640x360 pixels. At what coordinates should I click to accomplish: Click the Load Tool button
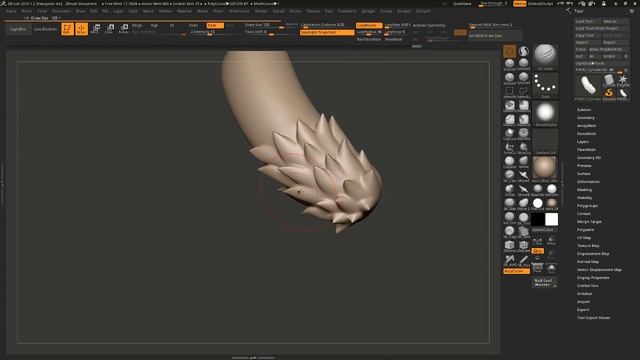pyautogui.click(x=587, y=21)
